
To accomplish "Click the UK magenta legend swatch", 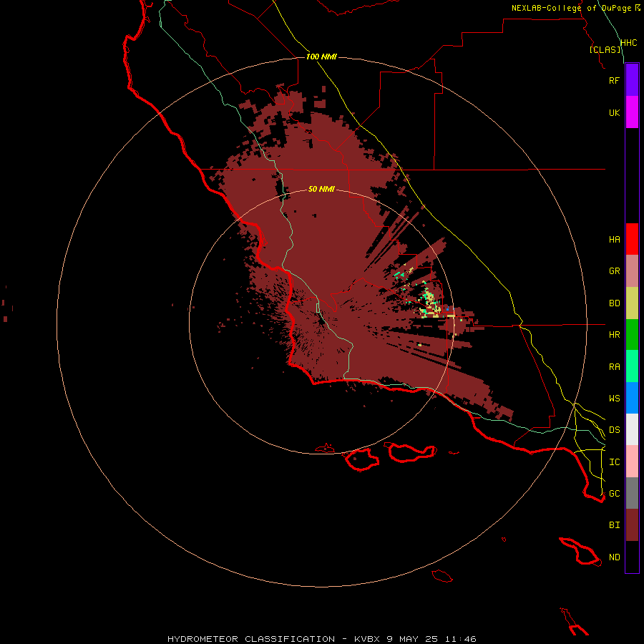I will click(632, 112).
